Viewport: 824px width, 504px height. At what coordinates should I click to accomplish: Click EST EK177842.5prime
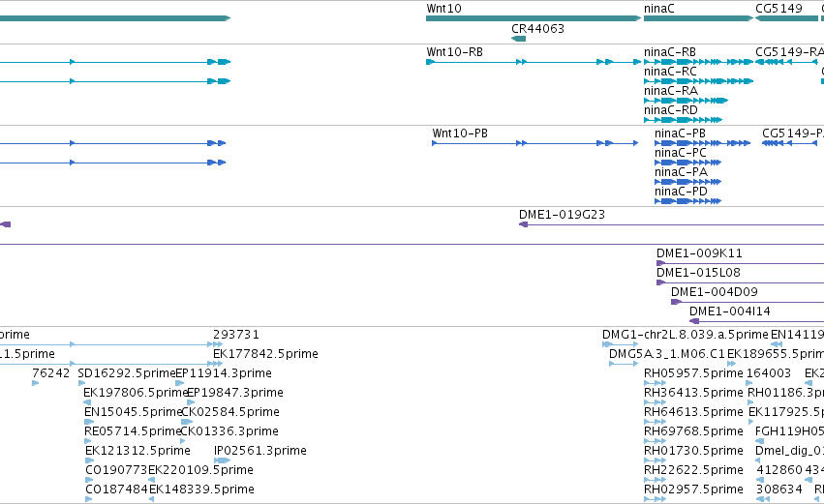point(265,354)
